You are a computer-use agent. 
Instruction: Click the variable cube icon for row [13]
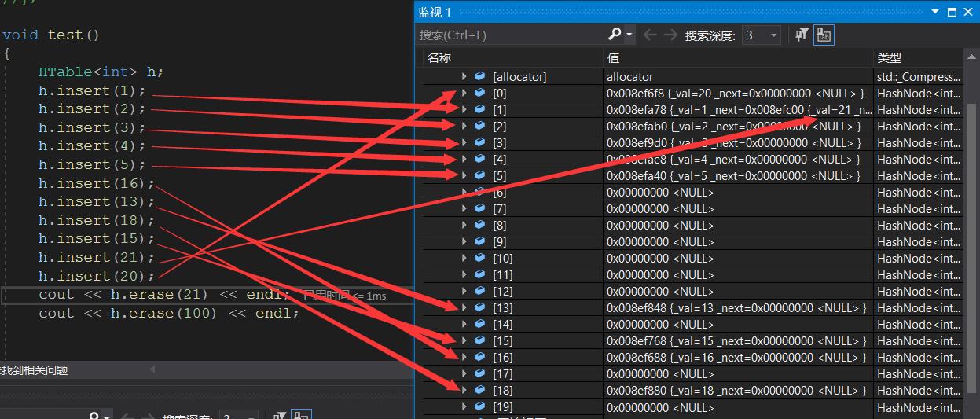pyautogui.click(x=479, y=308)
